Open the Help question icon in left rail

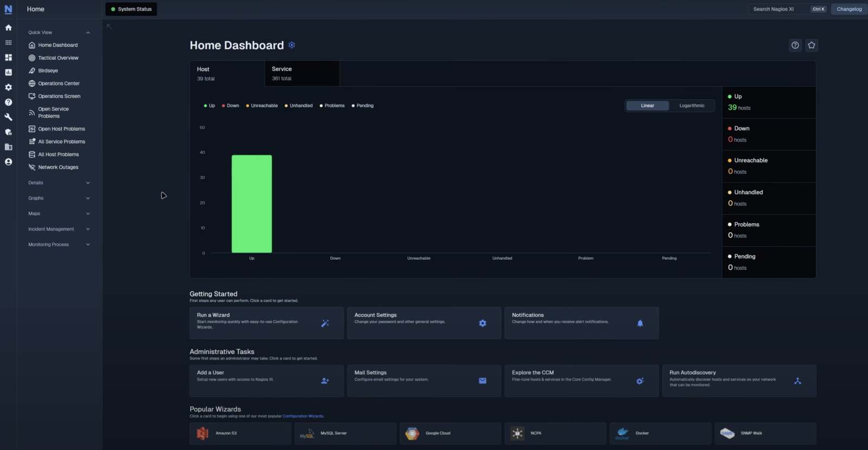point(8,102)
